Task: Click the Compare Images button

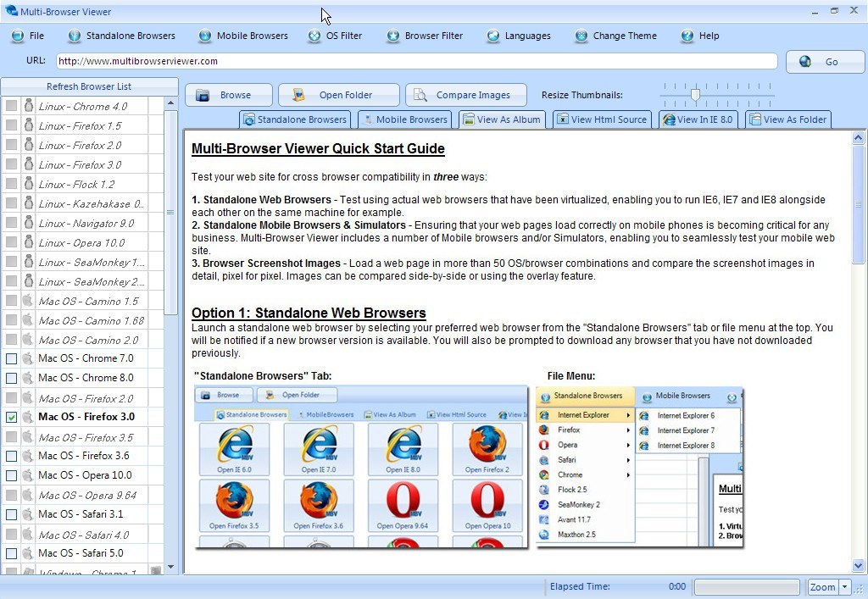Action: (465, 95)
